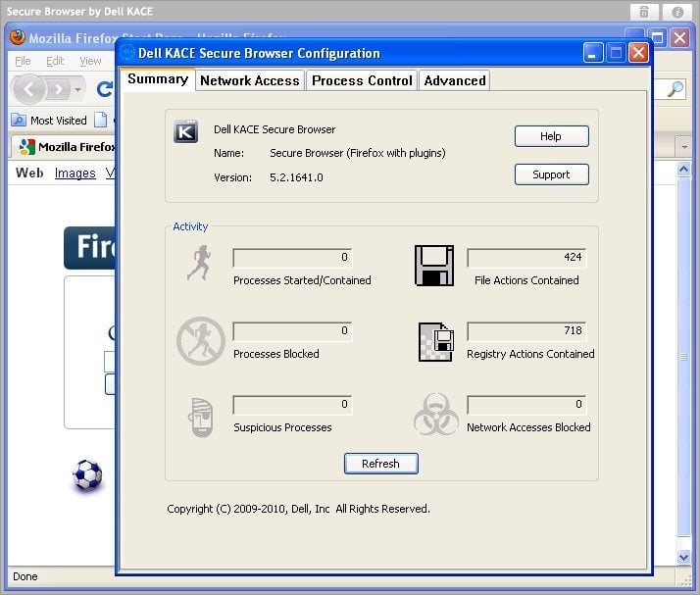Viewport: 700px width, 595px height.
Task: Click the Support button
Action: tap(551, 174)
